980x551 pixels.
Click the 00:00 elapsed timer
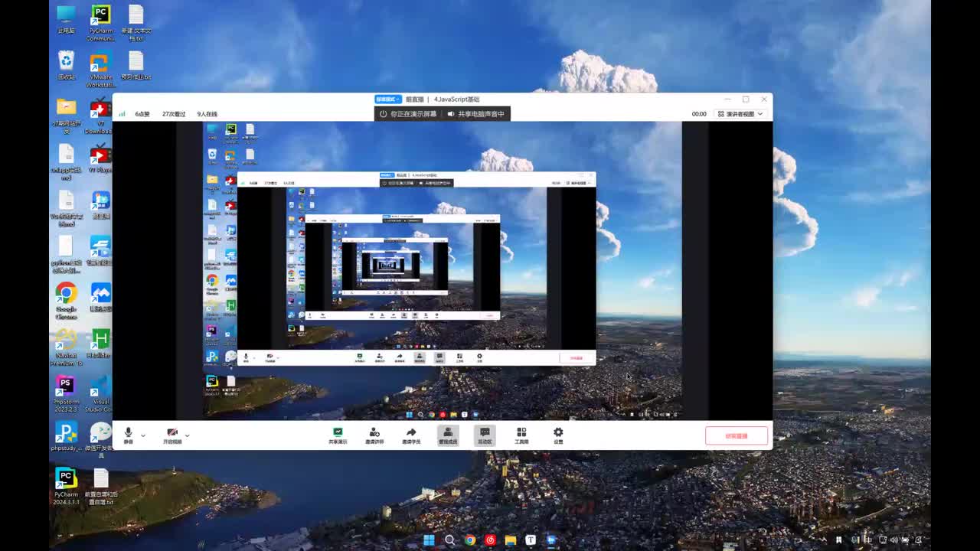pyautogui.click(x=699, y=114)
